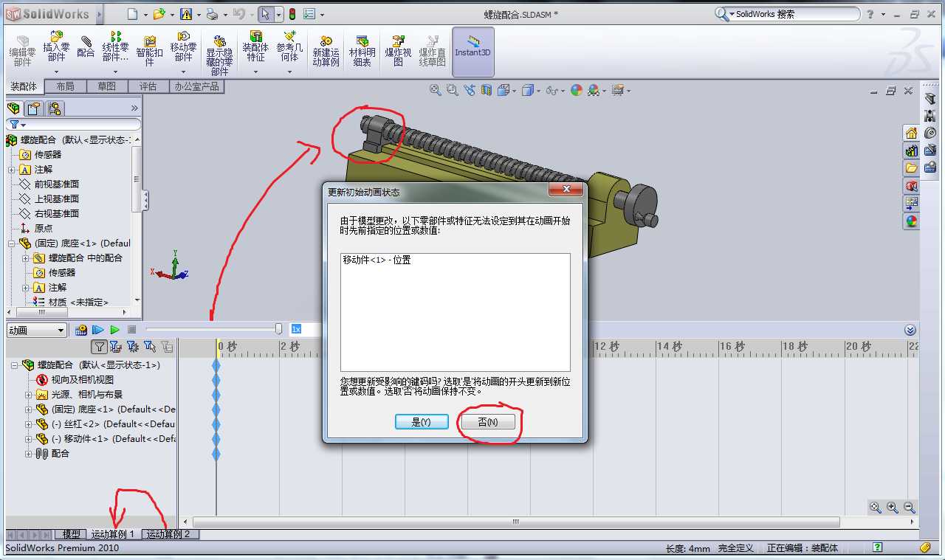Click the Section View icon
This screenshot has width=945, height=560.
(x=486, y=90)
